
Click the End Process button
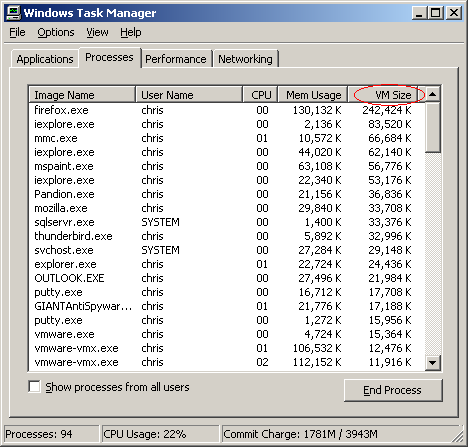click(x=393, y=390)
